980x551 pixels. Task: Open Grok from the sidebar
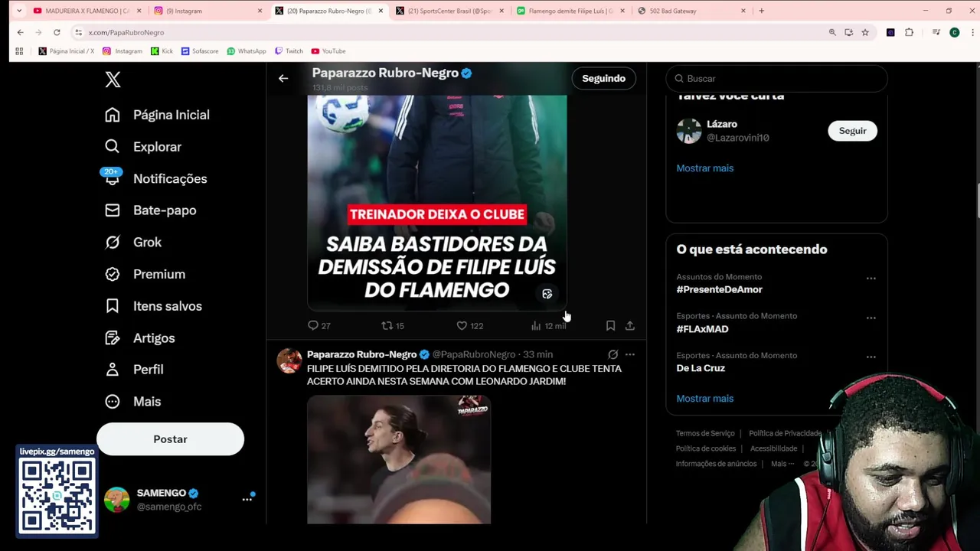pos(133,242)
